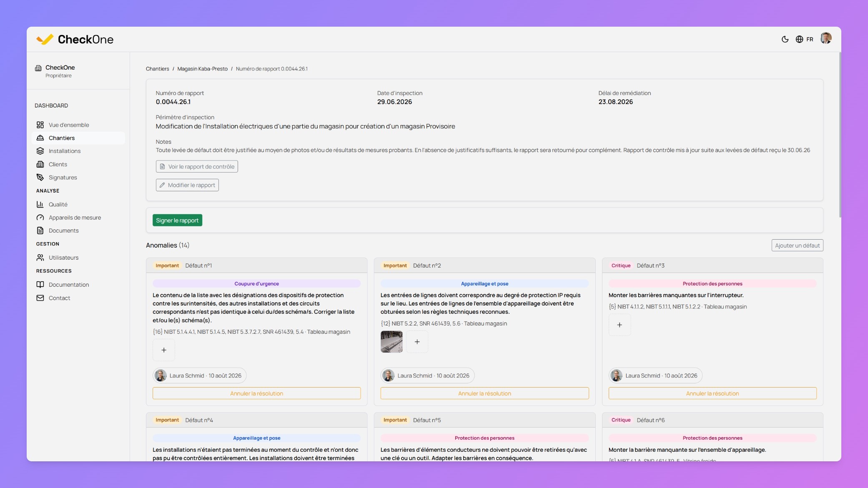
Task: Click the Documentation book icon
Action: click(x=40, y=285)
